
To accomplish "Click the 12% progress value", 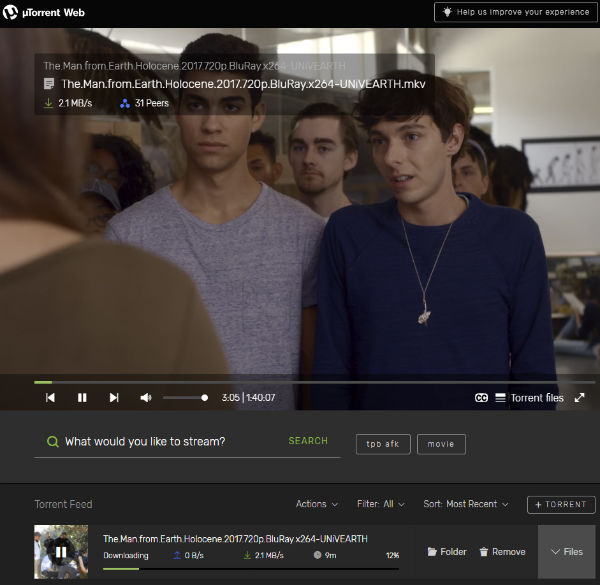I will 392,555.
